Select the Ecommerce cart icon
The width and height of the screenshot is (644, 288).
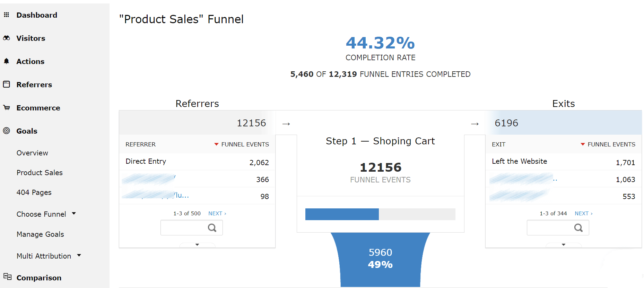[x=7, y=108]
